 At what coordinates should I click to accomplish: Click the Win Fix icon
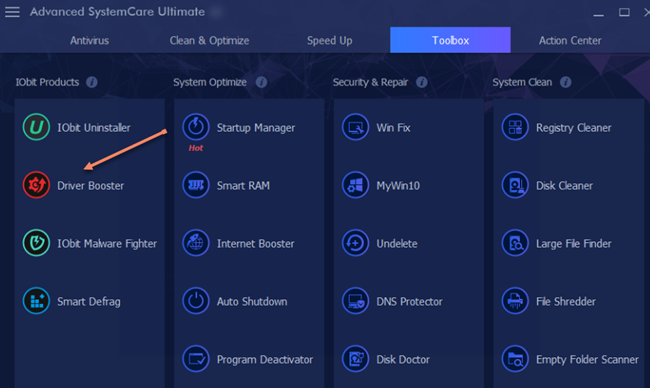355,127
